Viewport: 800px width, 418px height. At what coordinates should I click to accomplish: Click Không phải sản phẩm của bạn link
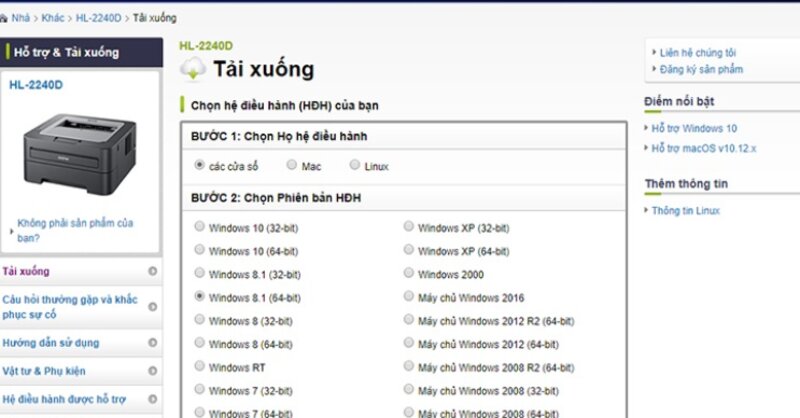coord(75,230)
